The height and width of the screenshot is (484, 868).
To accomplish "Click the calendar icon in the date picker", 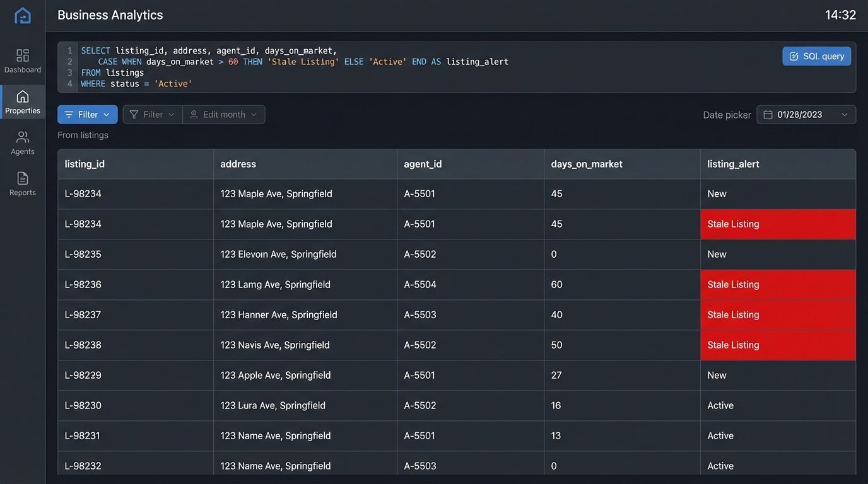I will coord(768,114).
